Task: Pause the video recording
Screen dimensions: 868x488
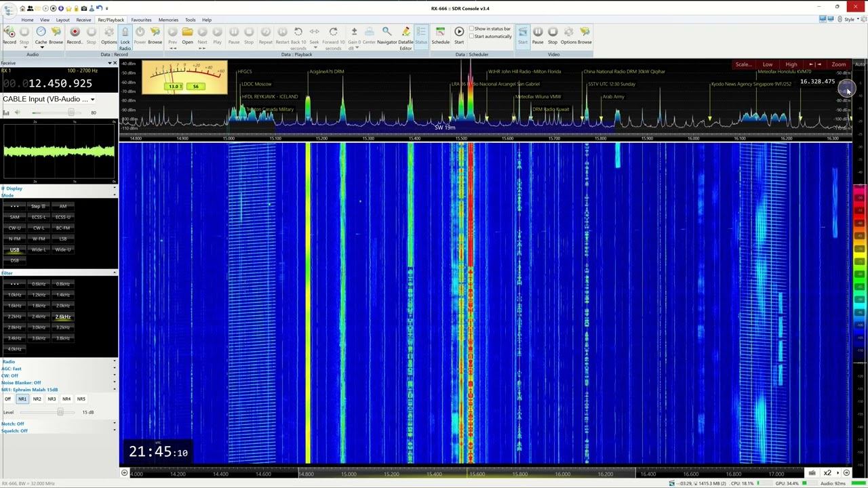Action: tap(538, 35)
